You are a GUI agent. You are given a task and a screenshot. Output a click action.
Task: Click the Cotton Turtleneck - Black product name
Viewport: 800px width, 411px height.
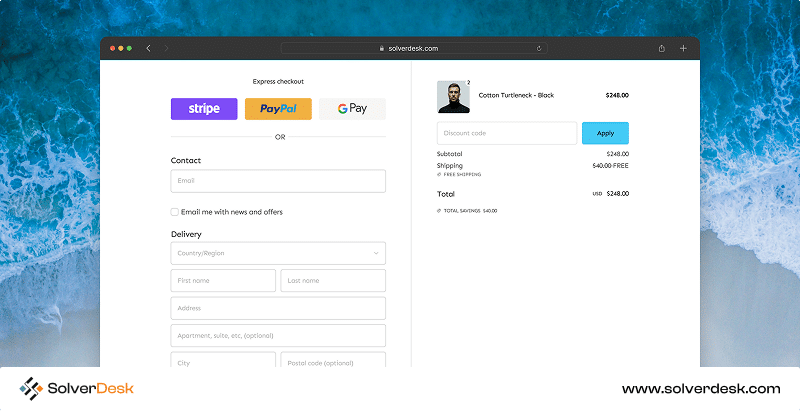[x=516, y=95]
